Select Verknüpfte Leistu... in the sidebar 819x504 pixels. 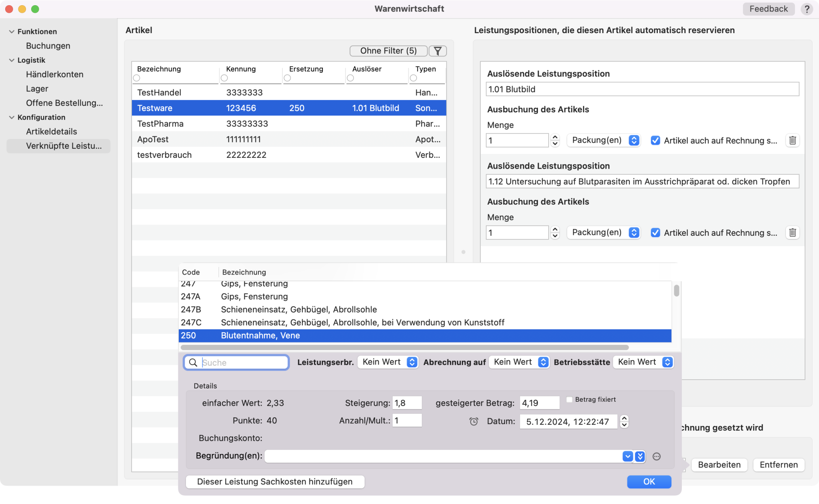(58, 146)
